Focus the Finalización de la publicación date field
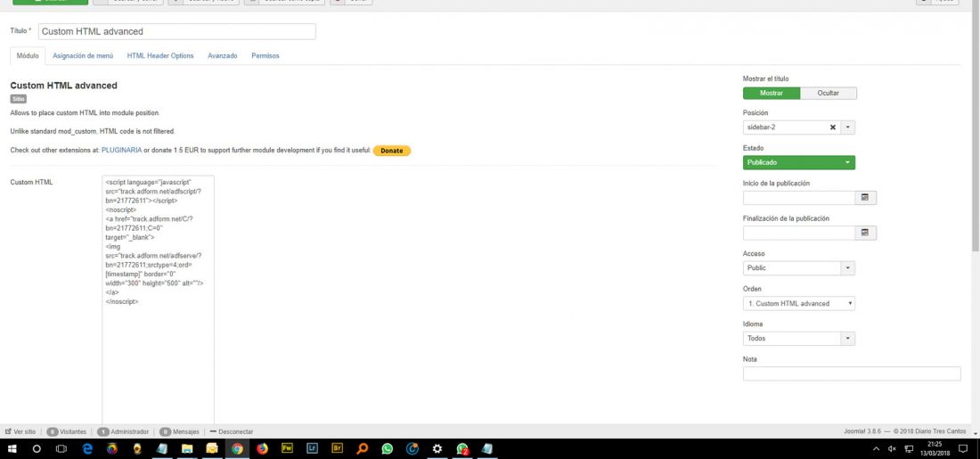980x459 pixels. (799, 233)
